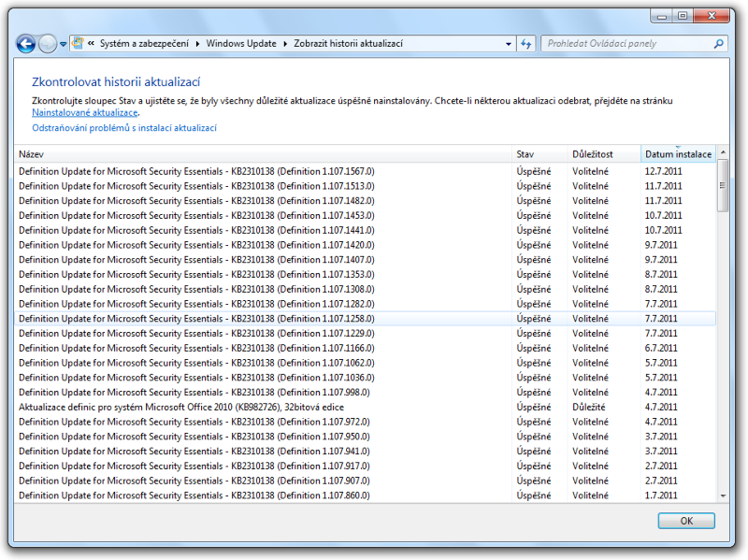Click the 6.7.2011 installation date cell

(x=661, y=348)
